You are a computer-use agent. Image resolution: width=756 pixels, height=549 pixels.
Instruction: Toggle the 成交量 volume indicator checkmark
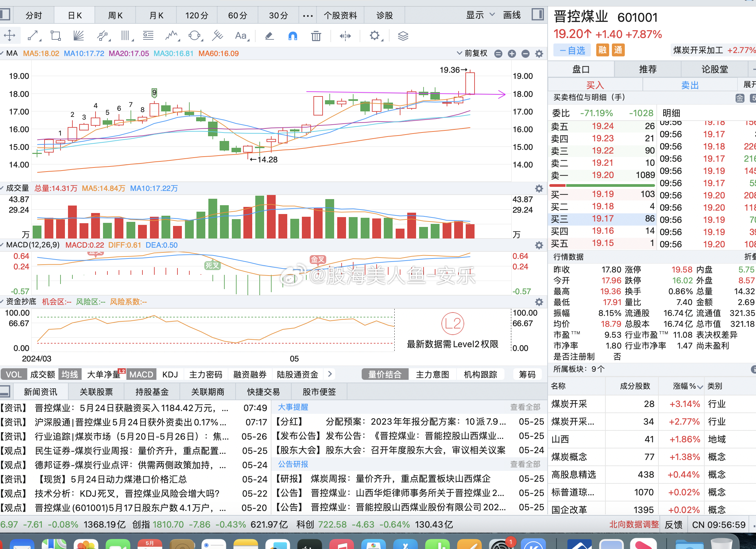tap(2, 188)
